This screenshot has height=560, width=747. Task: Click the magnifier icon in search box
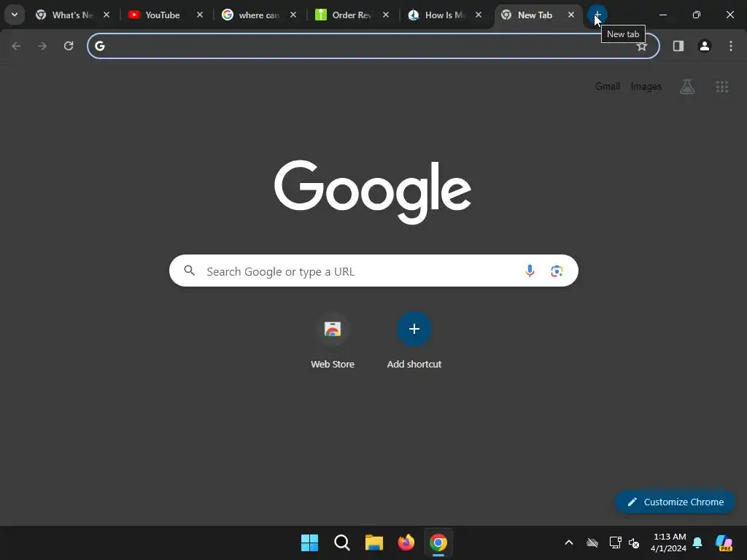[189, 271]
